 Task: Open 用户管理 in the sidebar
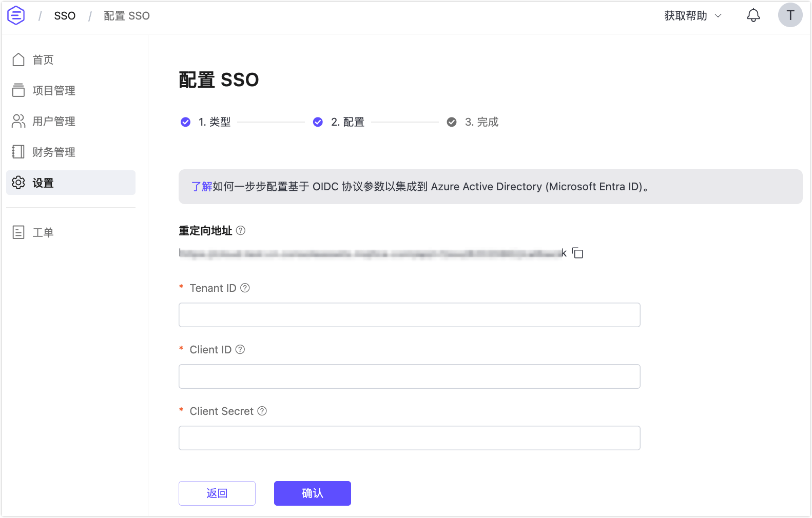click(x=71, y=121)
